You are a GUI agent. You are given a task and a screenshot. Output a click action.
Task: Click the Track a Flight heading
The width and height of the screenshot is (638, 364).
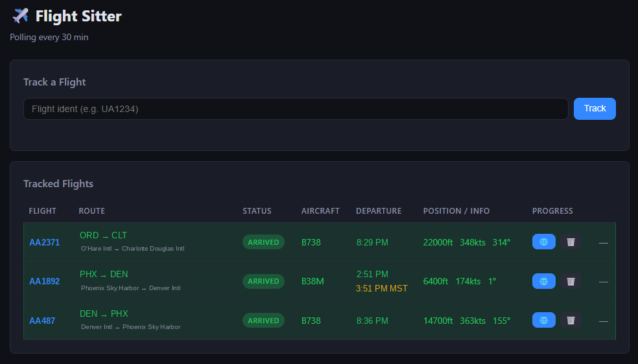pos(54,82)
